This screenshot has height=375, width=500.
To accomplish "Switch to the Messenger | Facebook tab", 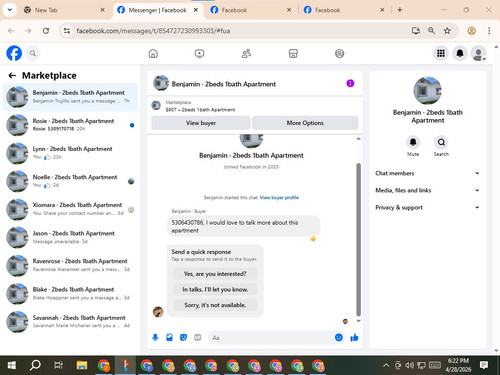I will click(157, 10).
